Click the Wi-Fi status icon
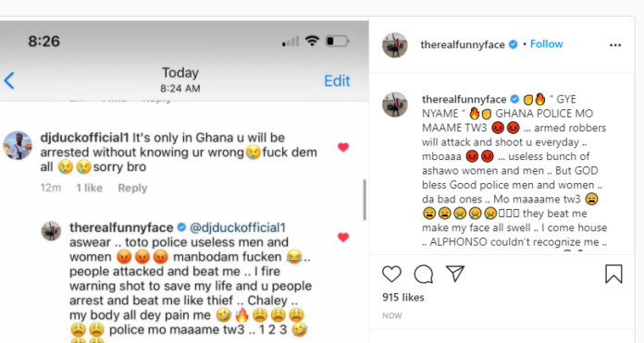Screen dimensions: 644x343 (x=312, y=41)
